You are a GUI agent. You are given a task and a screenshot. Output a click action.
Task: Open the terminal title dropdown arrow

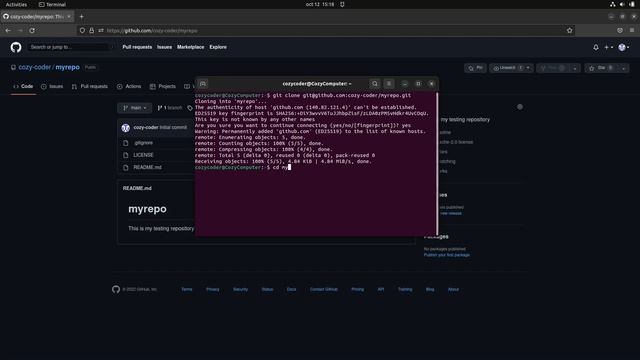pos(350,84)
